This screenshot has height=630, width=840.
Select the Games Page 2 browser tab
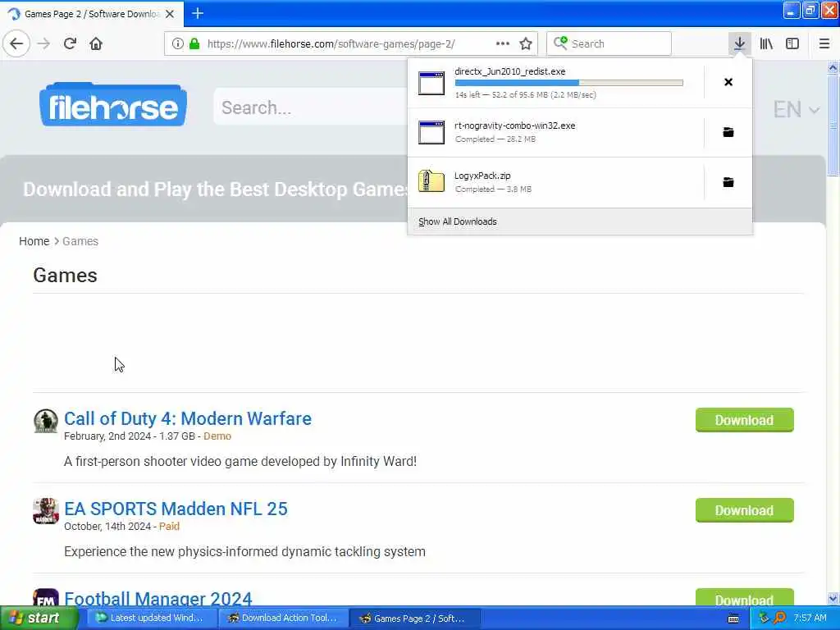(91, 14)
